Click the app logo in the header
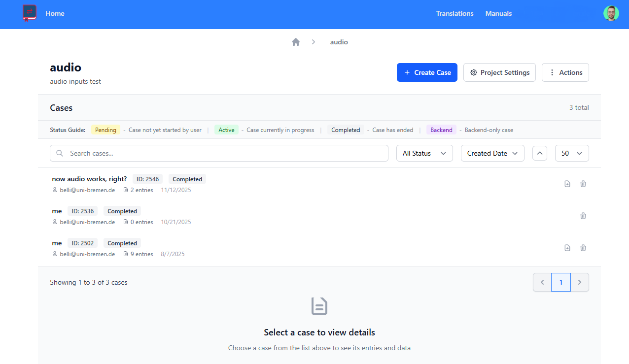This screenshot has width=629, height=364. pyautogui.click(x=30, y=13)
